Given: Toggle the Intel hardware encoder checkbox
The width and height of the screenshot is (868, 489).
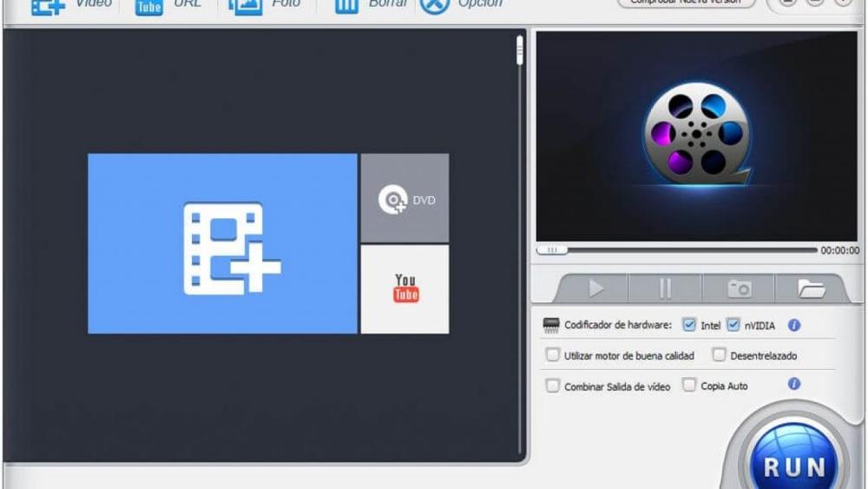Looking at the screenshot, I should pyautogui.click(x=688, y=325).
